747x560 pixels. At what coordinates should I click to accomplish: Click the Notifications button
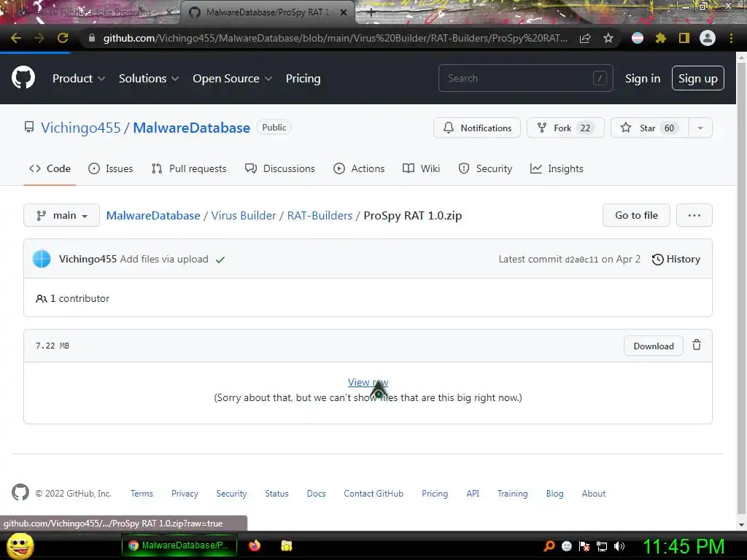477,128
